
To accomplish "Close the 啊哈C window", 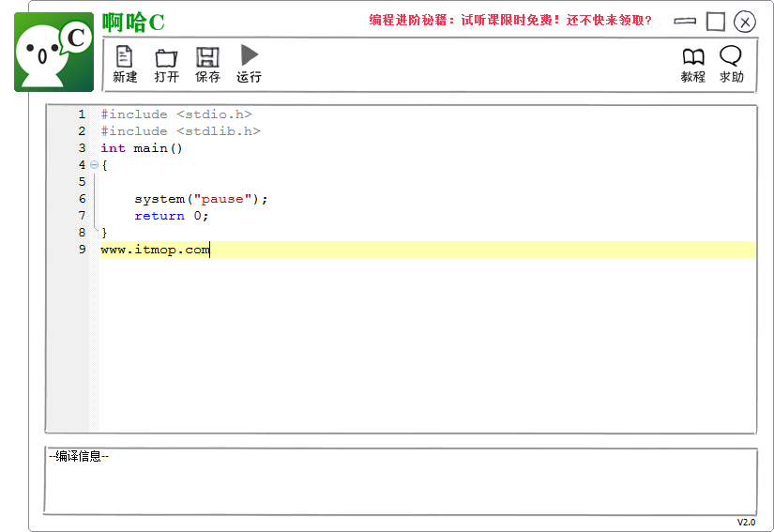I will pyautogui.click(x=745, y=22).
